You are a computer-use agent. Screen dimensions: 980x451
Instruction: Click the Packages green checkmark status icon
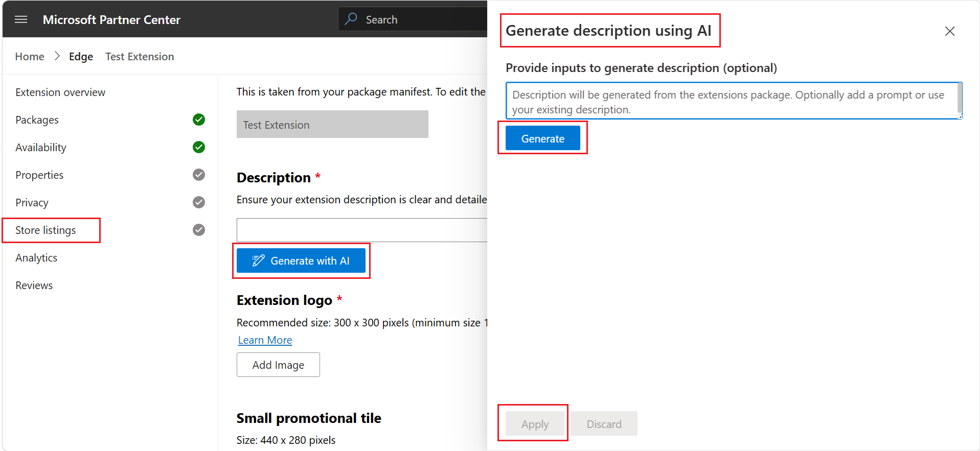click(x=199, y=120)
